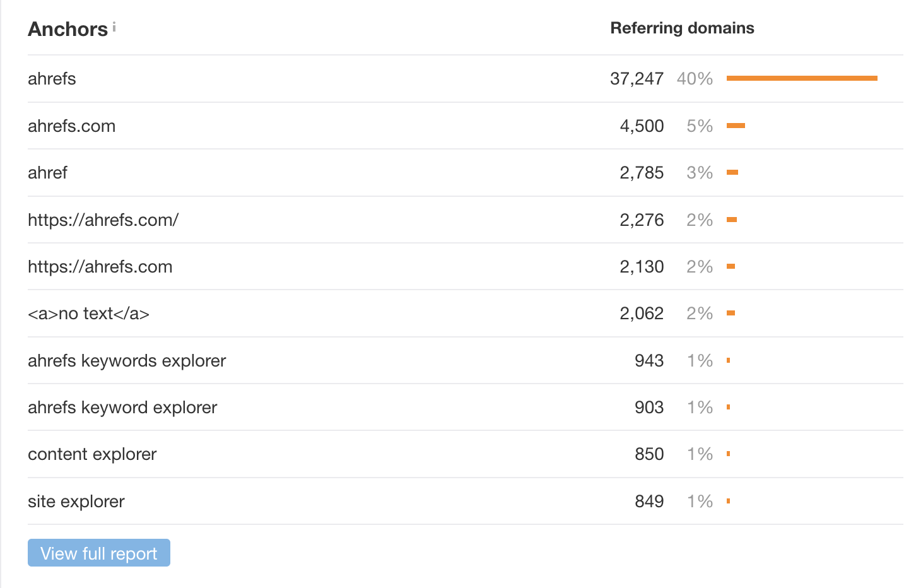
Task: Open the https://ahrefs.com/ anchor row
Action: click(103, 220)
